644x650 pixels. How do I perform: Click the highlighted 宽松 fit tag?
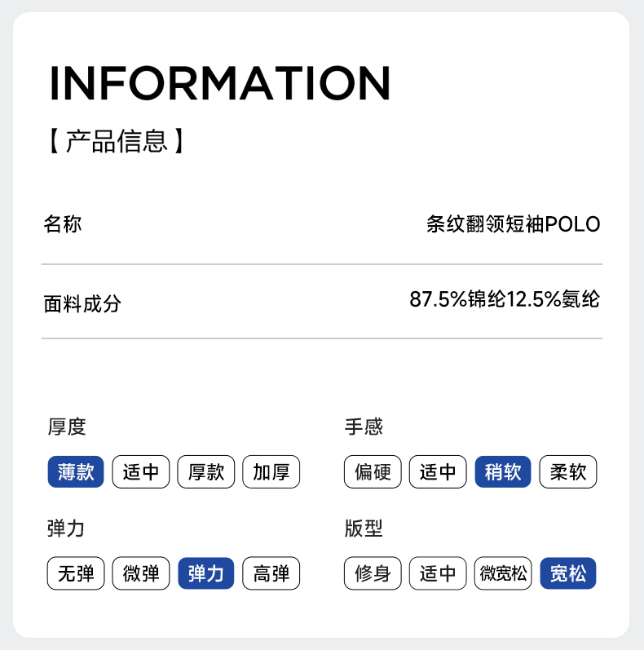tap(568, 573)
